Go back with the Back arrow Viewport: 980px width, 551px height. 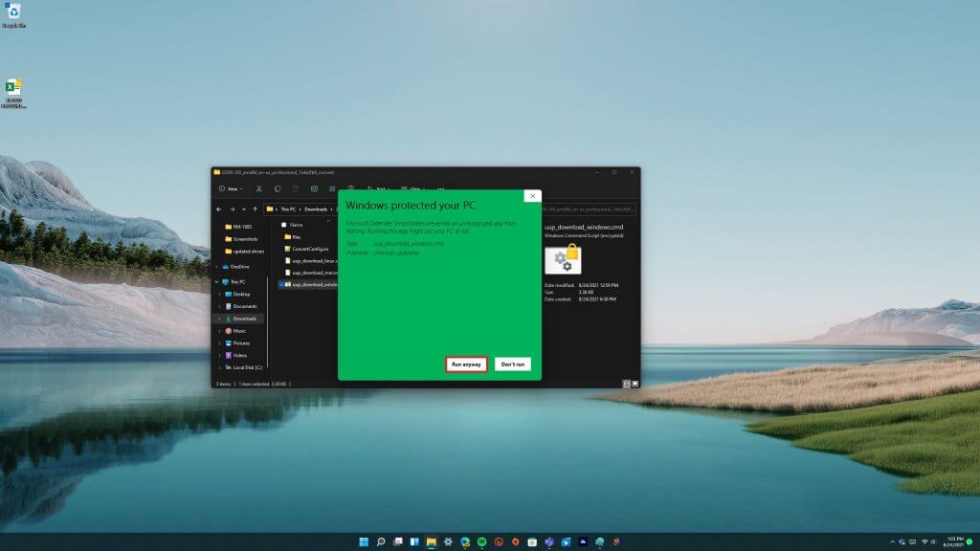click(x=219, y=209)
